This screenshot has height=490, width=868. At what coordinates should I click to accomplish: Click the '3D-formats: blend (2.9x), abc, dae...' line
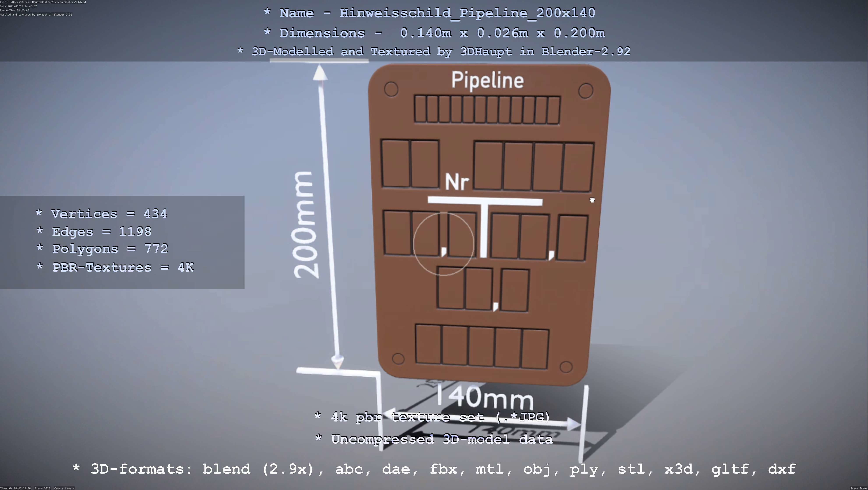tap(434, 469)
